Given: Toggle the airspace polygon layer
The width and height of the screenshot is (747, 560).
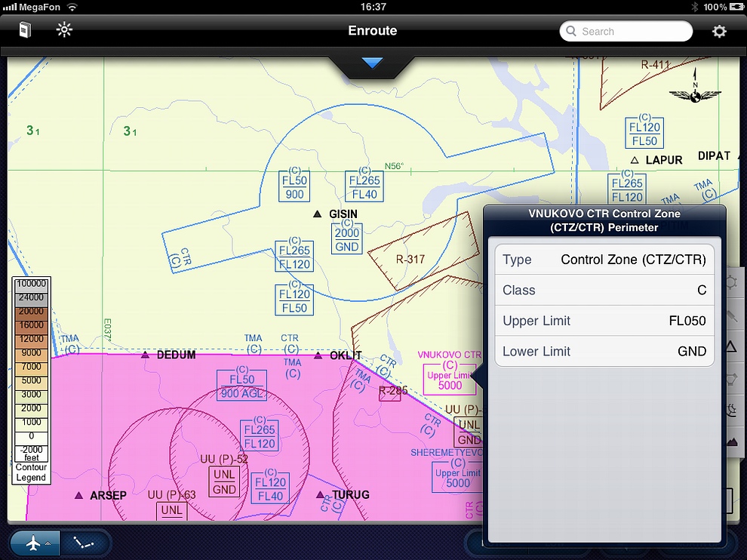Looking at the screenshot, I should 731,379.
